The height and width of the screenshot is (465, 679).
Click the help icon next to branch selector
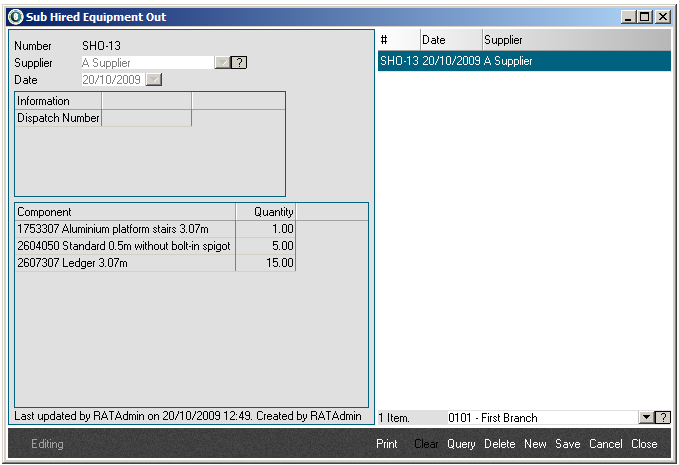662,418
